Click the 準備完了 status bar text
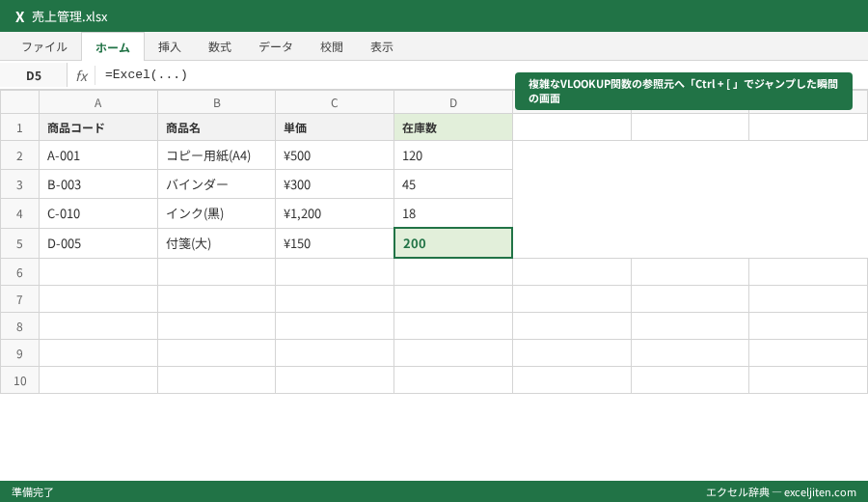868x502 pixels. click(x=33, y=492)
